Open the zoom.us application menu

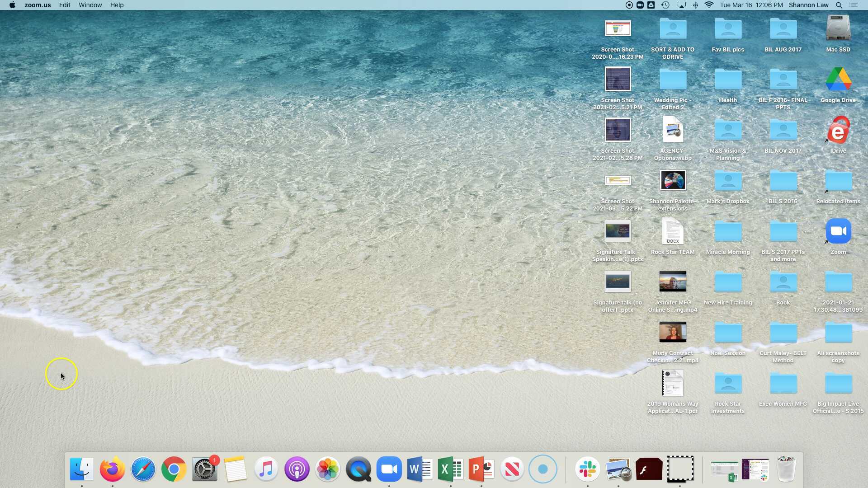pyautogui.click(x=38, y=5)
